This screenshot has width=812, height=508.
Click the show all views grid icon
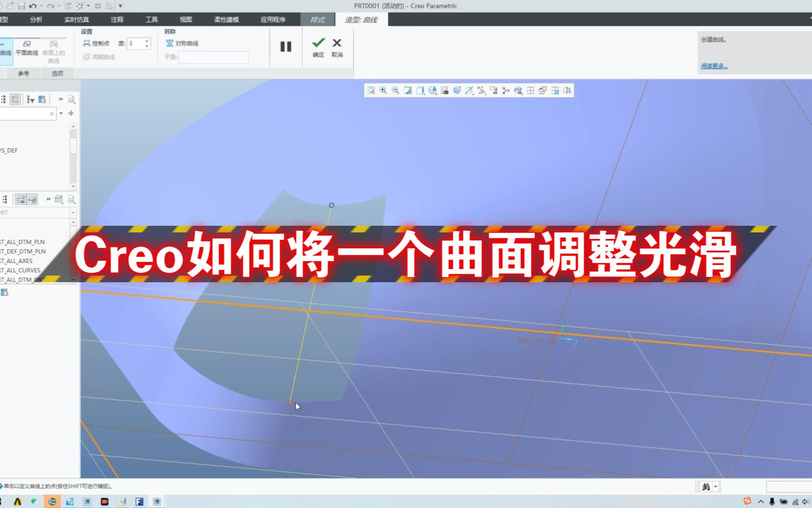click(x=531, y=91)
